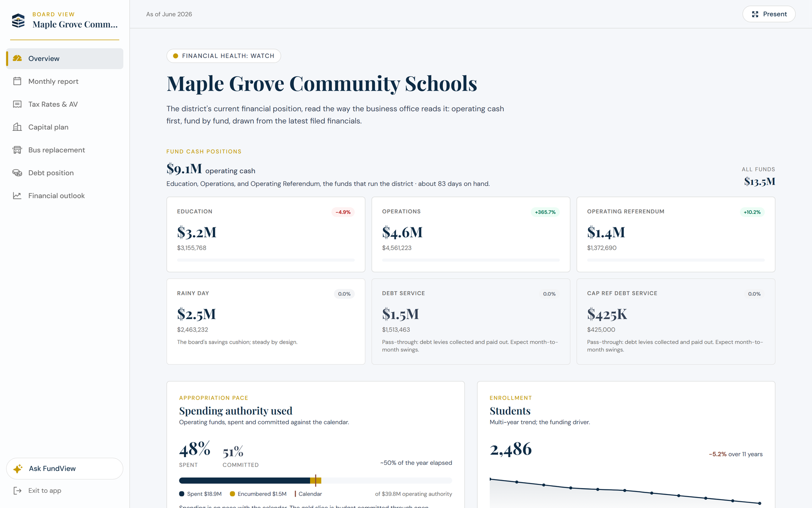Click the last enrollment chart data point
Image resolution: width=812 pixels, height=508 pixels.
pyautogui.click(x=760, y=503)
